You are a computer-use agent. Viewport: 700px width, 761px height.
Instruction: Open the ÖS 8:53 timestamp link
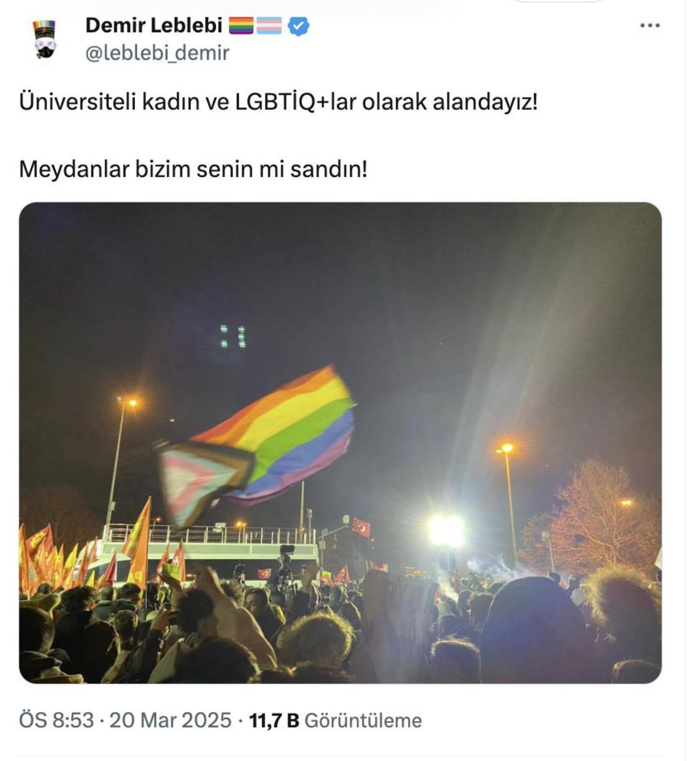pyautogui.click(x=56, y=720)
